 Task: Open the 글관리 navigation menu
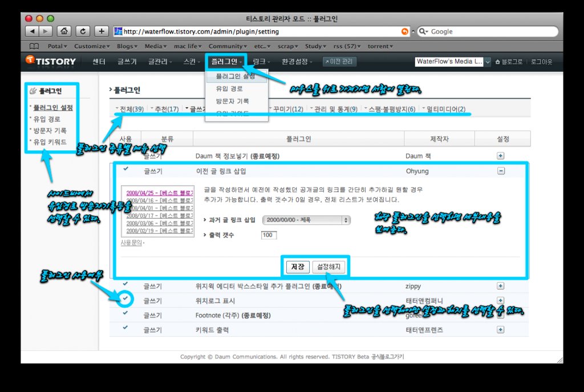pos(160,62)
